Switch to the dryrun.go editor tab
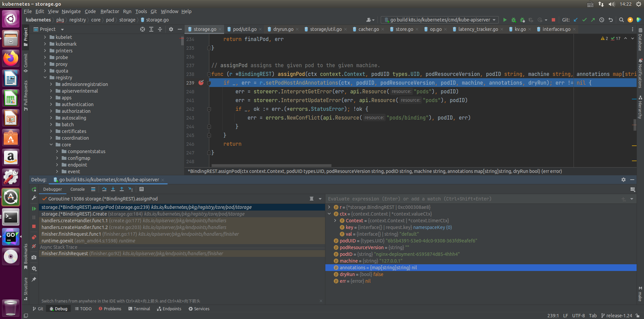644x319 pixels. pos(283,29)
